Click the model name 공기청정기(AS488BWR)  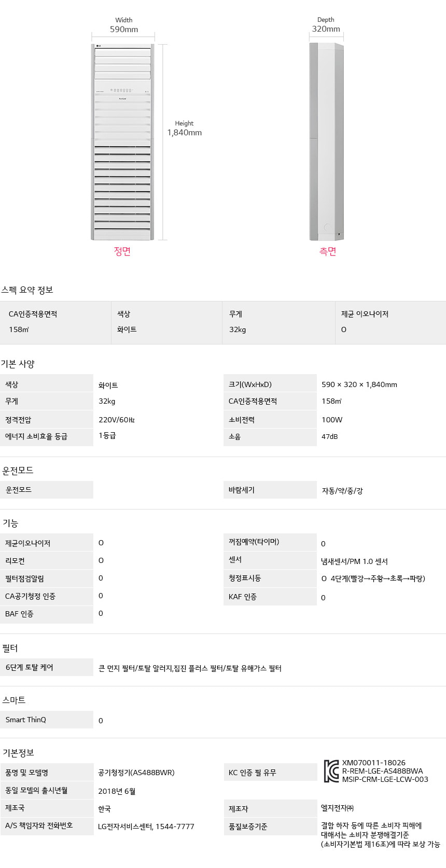pos(136,773)
